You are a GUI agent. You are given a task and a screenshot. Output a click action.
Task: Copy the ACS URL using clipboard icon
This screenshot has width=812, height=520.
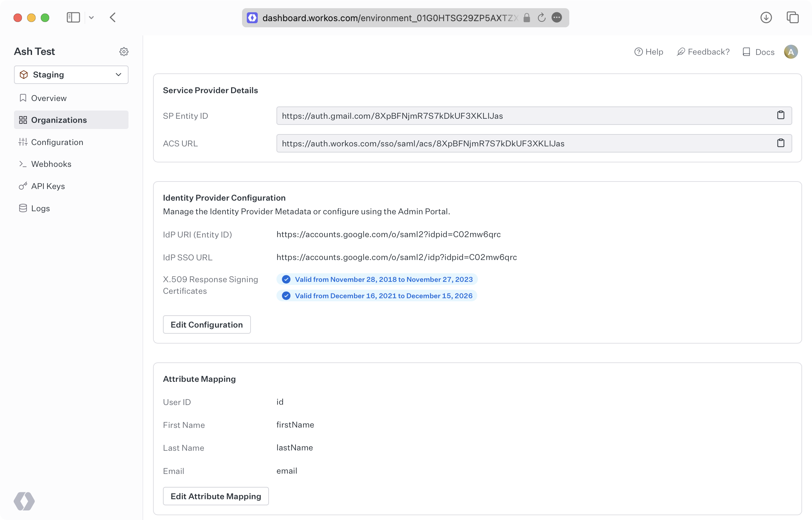point(781,143)
